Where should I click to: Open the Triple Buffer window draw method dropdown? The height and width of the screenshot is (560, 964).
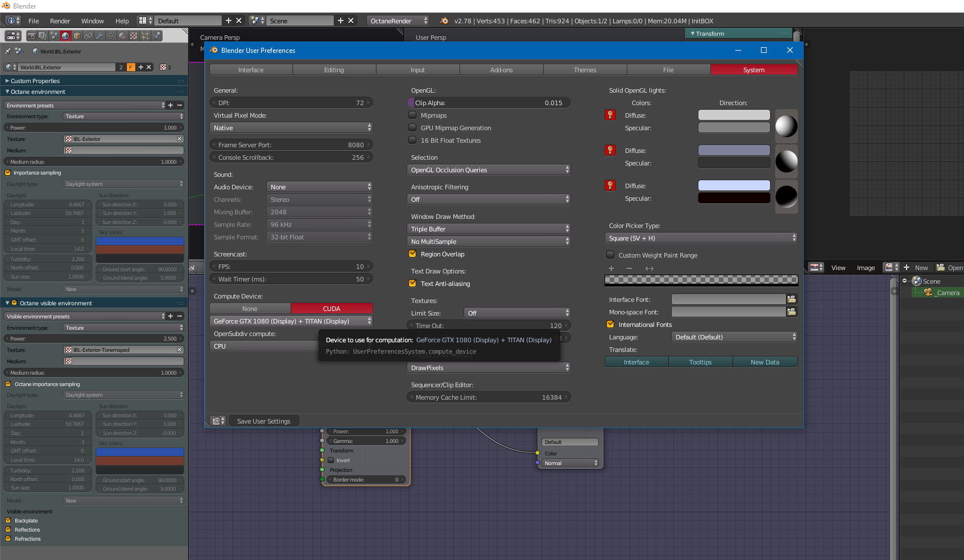pos(489,229)
